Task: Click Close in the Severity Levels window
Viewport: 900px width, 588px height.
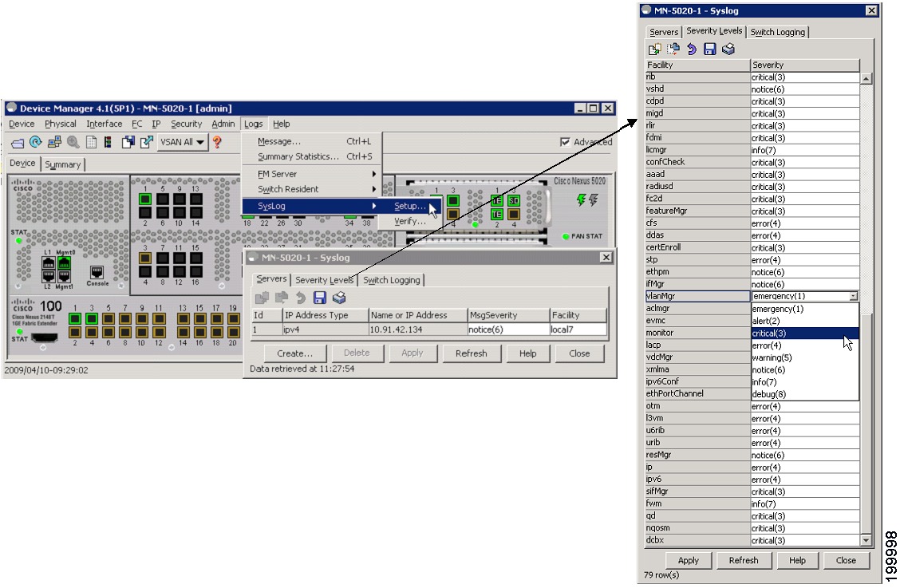Action: pyautogui.click(x=846, y=560)
